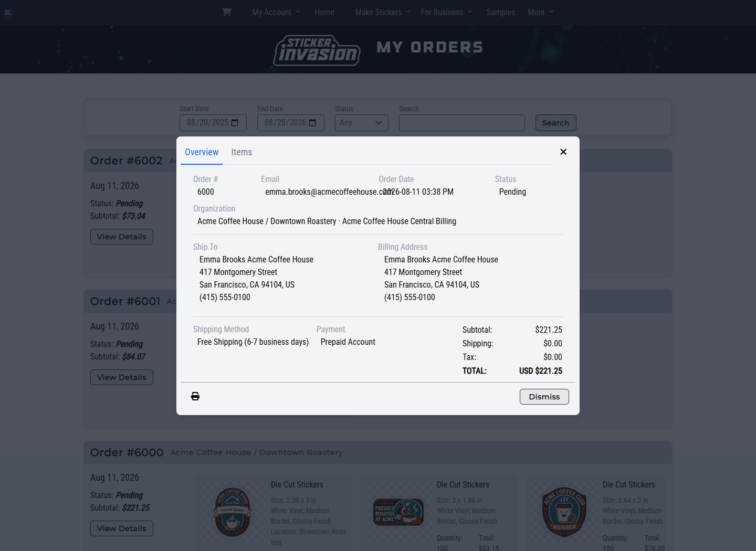This screenshot has height=551, width=756.
Task: Open Acme Coffee House round sticker thumbnail
Action: (x=233, y=512)
